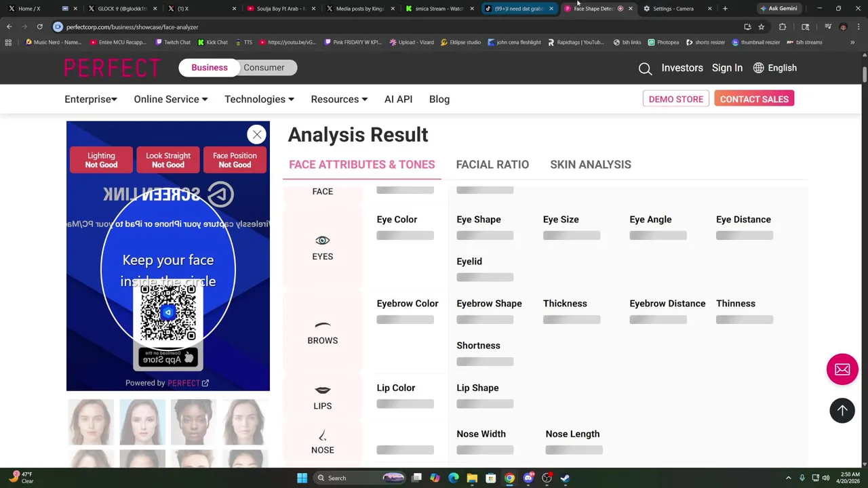The width and height of the screenshot is (868, 488).
Task: Show more bookmarks with the chevron
Action: coord(852,42)
